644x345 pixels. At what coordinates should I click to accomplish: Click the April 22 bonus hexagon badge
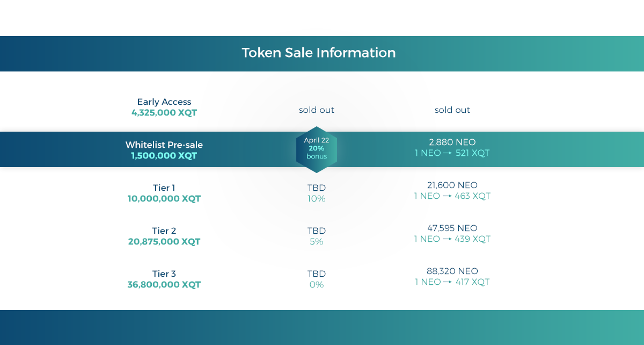(317, 149)
